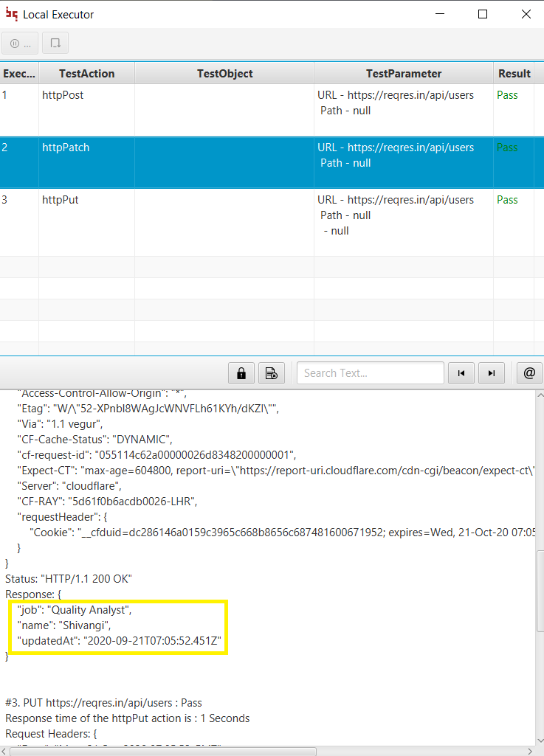
Task: Click the "job": "Quality Analyst" line
Action: [75, 610]
